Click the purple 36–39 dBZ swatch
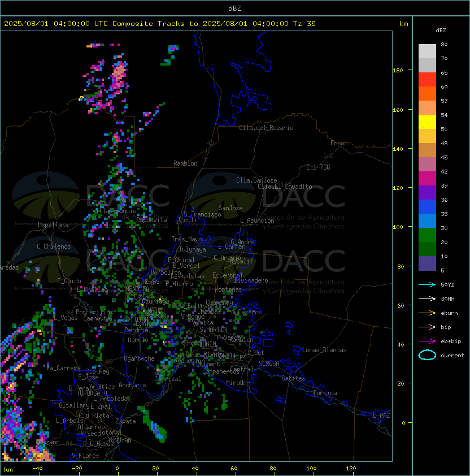The image size is (470, 476). pyautogui.click(x=427, y=192)
